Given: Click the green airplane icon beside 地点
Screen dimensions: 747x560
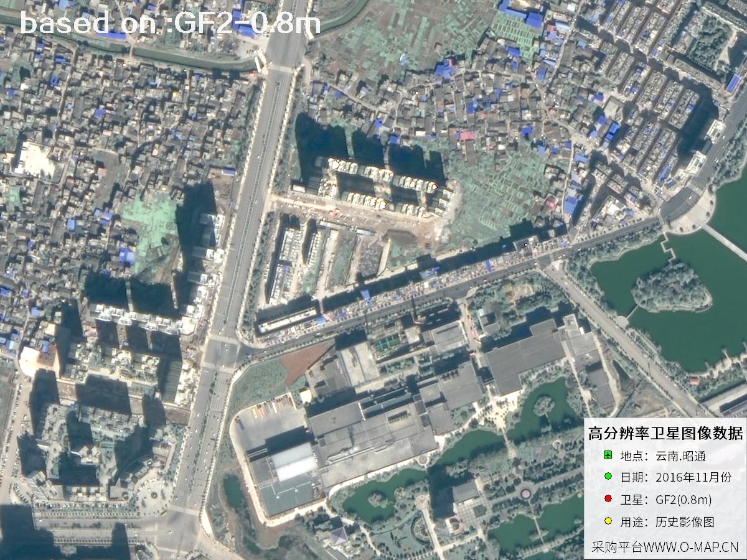Looking at the screenshot, I should click(x=608, y=455).
